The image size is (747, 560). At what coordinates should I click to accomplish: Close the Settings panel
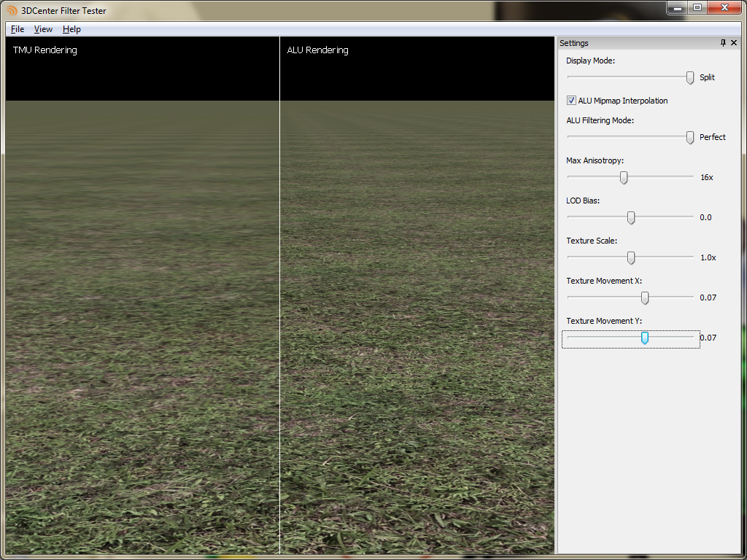[x=734, y=43]
